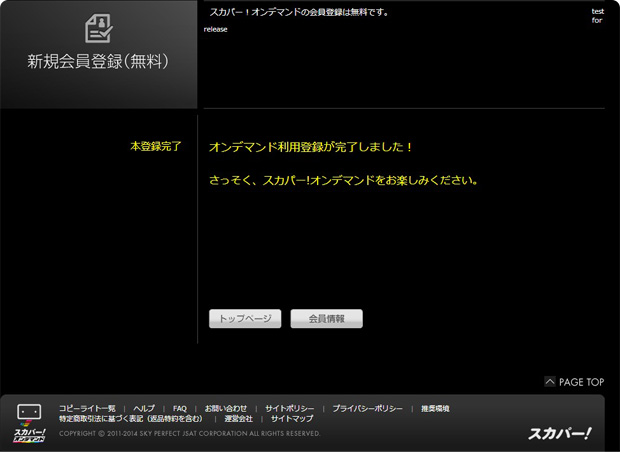The height and width of the screenshot is (452, 620).
Task: Open the 特定商取引法に基づく表記 link
Action: 131,418
